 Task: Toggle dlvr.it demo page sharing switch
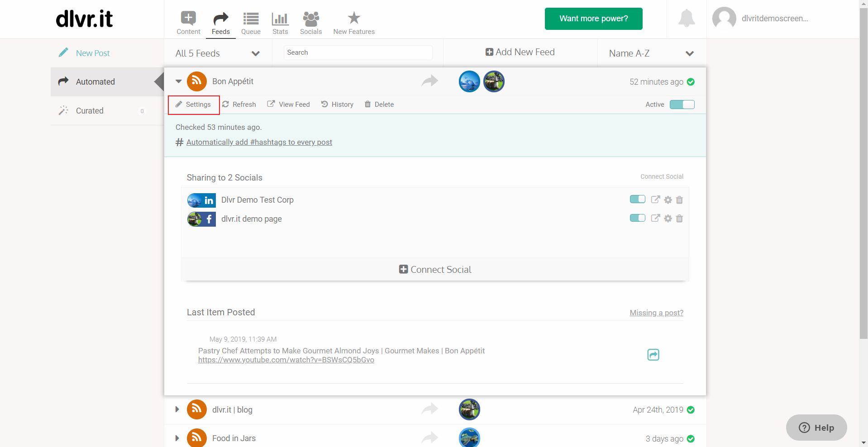(x=638, y=218)
